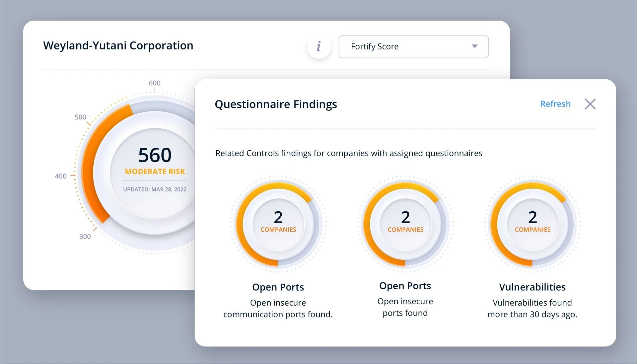Click the Weyland-Yutani Corporation title
This screenshot has height=364, width=637.
(x=118, y=45)
